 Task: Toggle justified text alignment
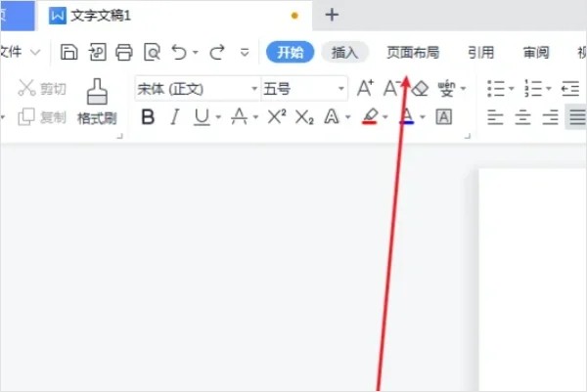pyautogui.click(x=576, y=117)
